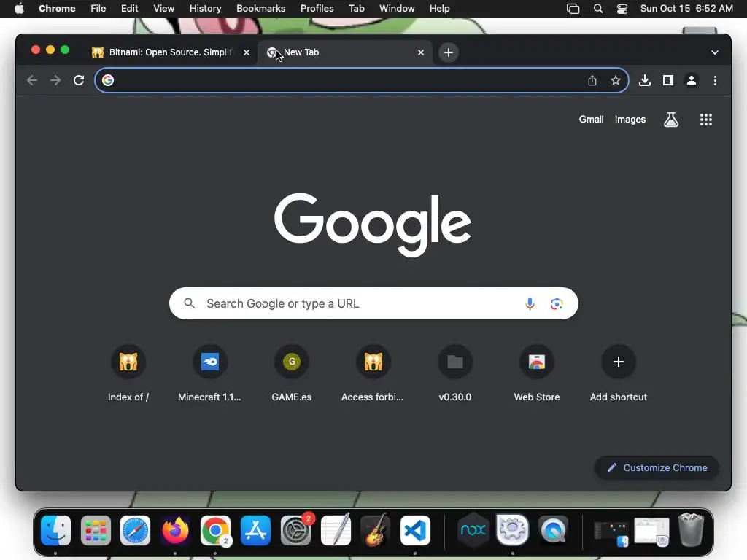Open Spotlight search in menu bar
The width and height of the screenshot is (747, 560).
[x=598, y=9]
